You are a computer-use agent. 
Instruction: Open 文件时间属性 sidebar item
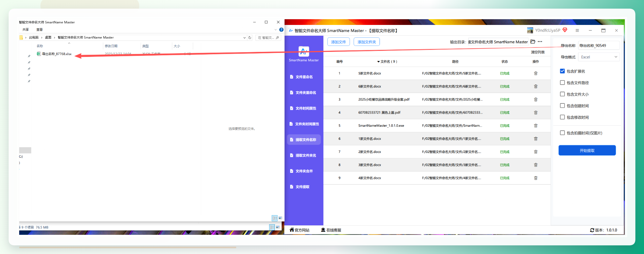click(304, 108)
